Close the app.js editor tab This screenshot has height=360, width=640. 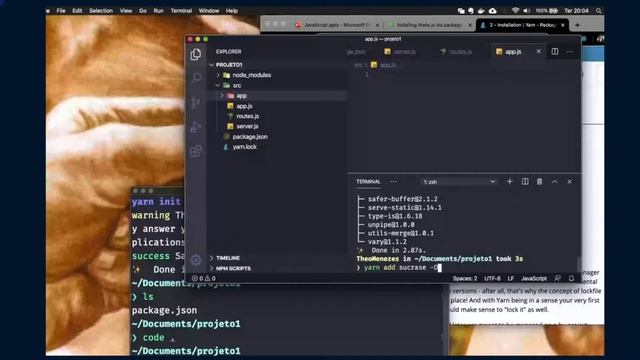539,51
